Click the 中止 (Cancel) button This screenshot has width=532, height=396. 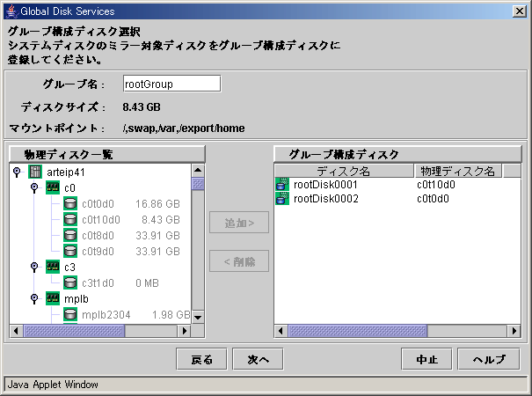(426, 359)
